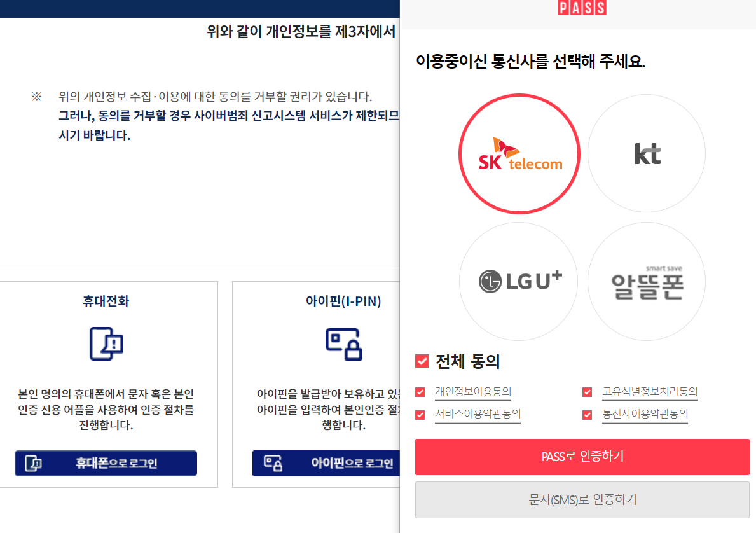The width and height of the screenshot is (756, 533).
Task: Toggle the 고유식별정보처리동의 checkbox
Action: pyautogui.click(x=587, y=392)
